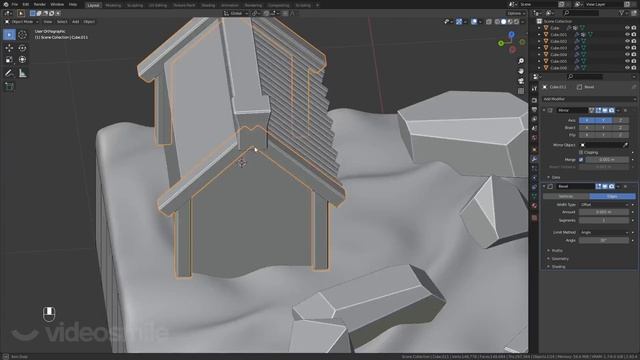Viewport: 640px width, 360px height.
Task: Add a new workspace tab
Action: 318,5
